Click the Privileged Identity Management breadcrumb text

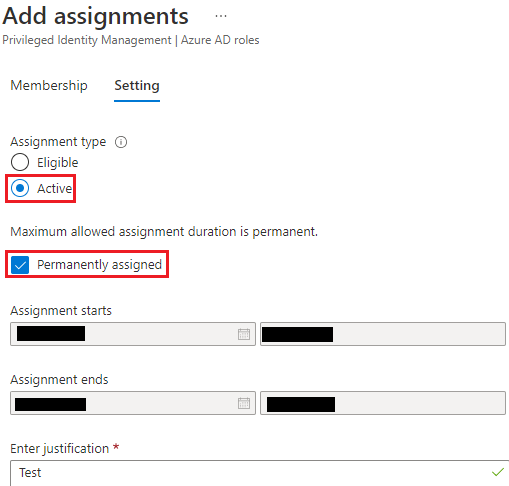(x=87, y=40)
